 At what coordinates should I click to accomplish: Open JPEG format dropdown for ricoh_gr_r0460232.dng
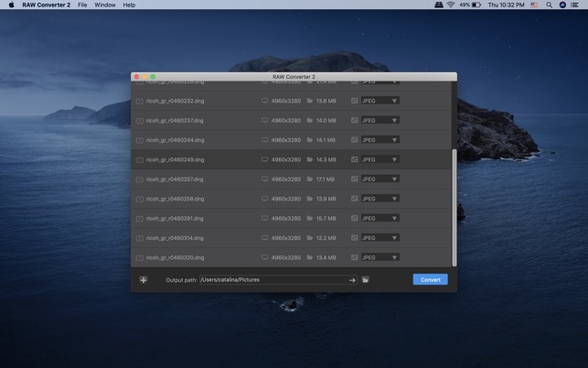coord(380,101)
